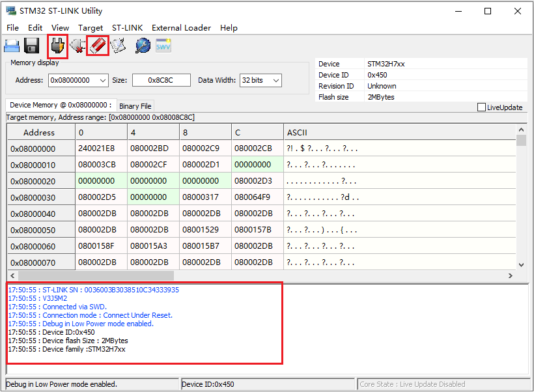Click the vertical scrollbar down arrow
The height and width of the screenshot is (392, 534).
[521, 264]
